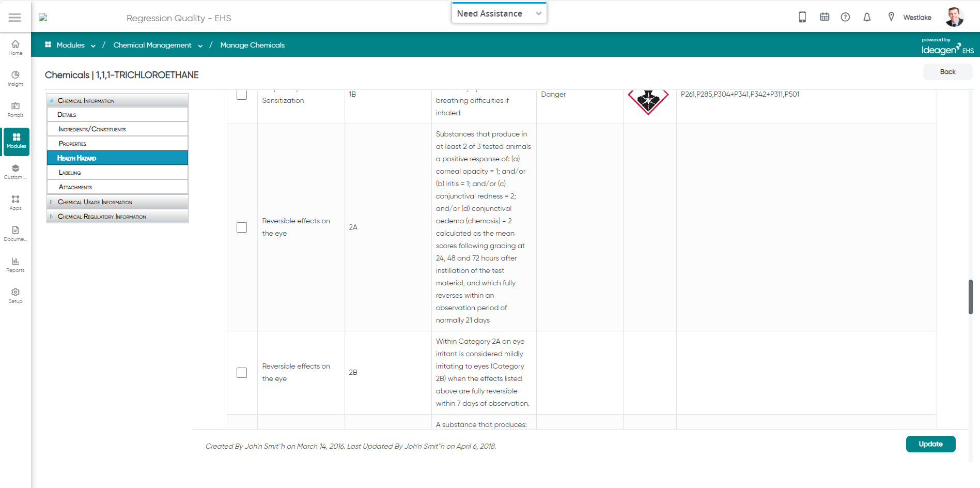980x488 pixels.
Task: Click Chemicals | 1,1,1-TRICHLOROETHANE heading
Action: pyautogui.click(x=122, y=75)
